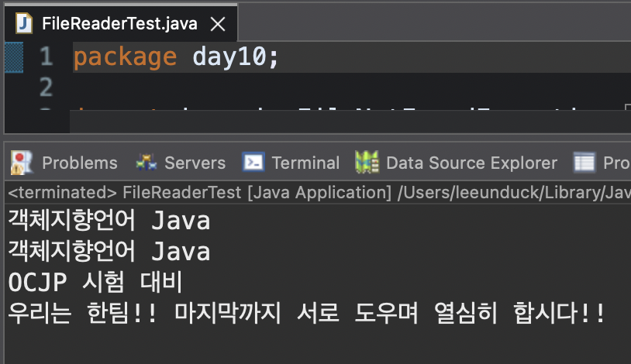Click the properties table icon beside Pro
631x364 pixels.
click(x=584, y=163)
